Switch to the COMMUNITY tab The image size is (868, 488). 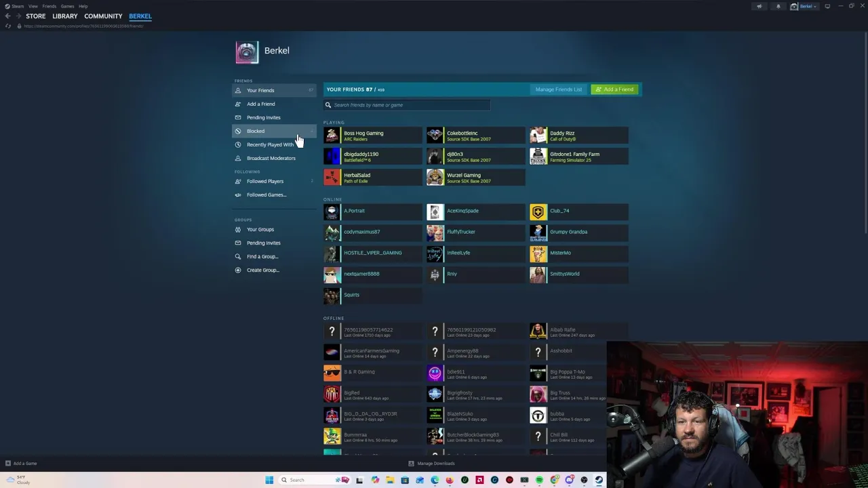coord(103,16)
